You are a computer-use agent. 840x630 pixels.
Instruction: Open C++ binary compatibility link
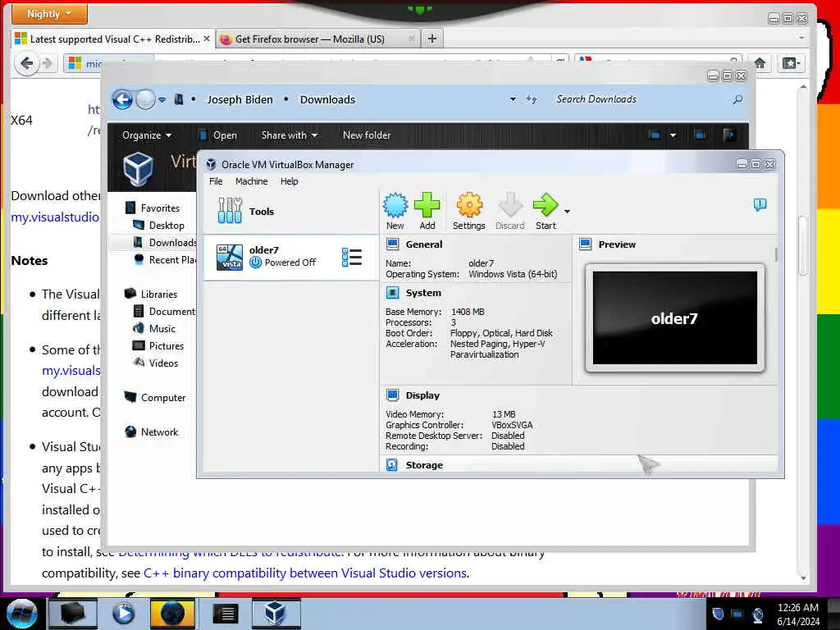[305, 573]
